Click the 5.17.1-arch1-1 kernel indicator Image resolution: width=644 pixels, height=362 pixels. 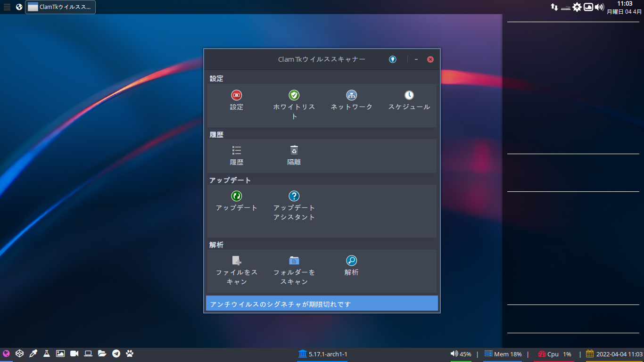322,354
